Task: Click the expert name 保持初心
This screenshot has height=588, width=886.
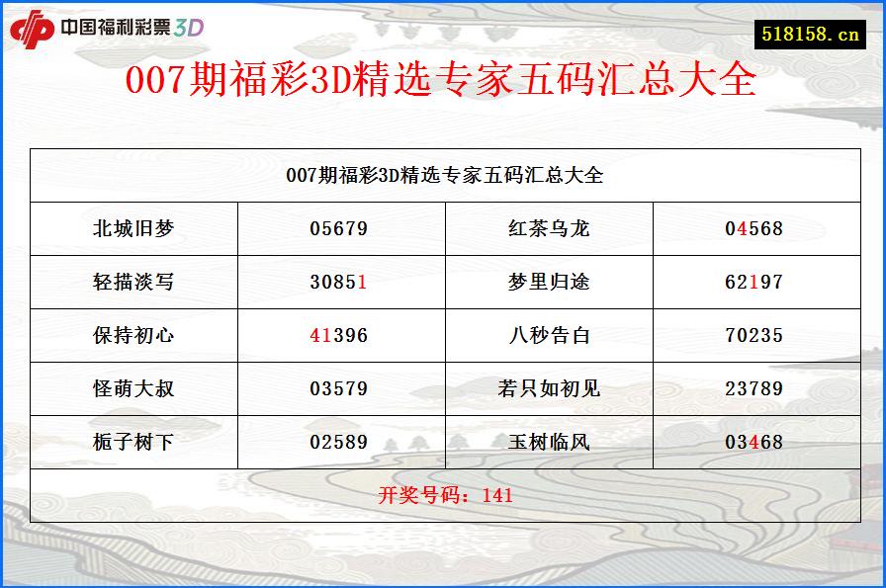Action: (133, 335)
